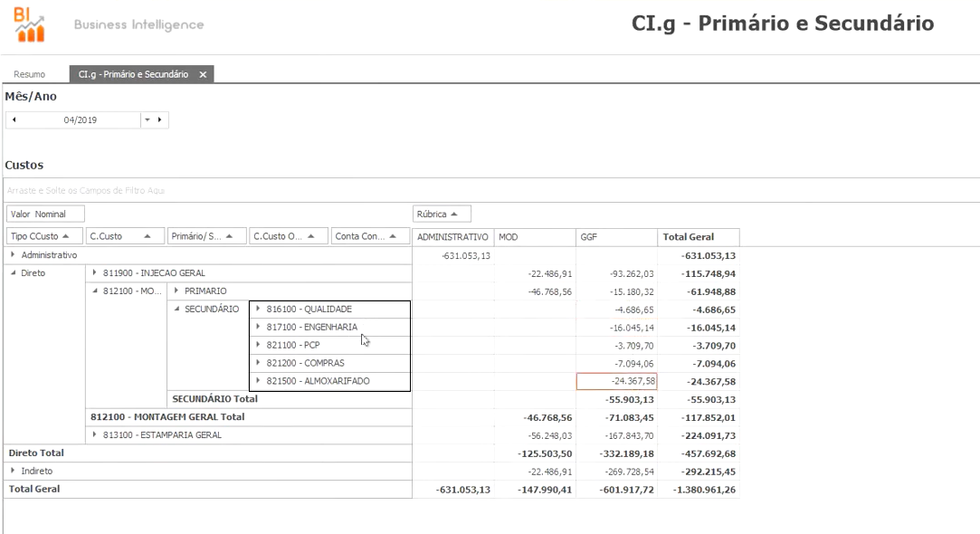Click the Valor Nominal data field button
The height and width of the screenshot is (534, 980).
click(x=45, y=214)
